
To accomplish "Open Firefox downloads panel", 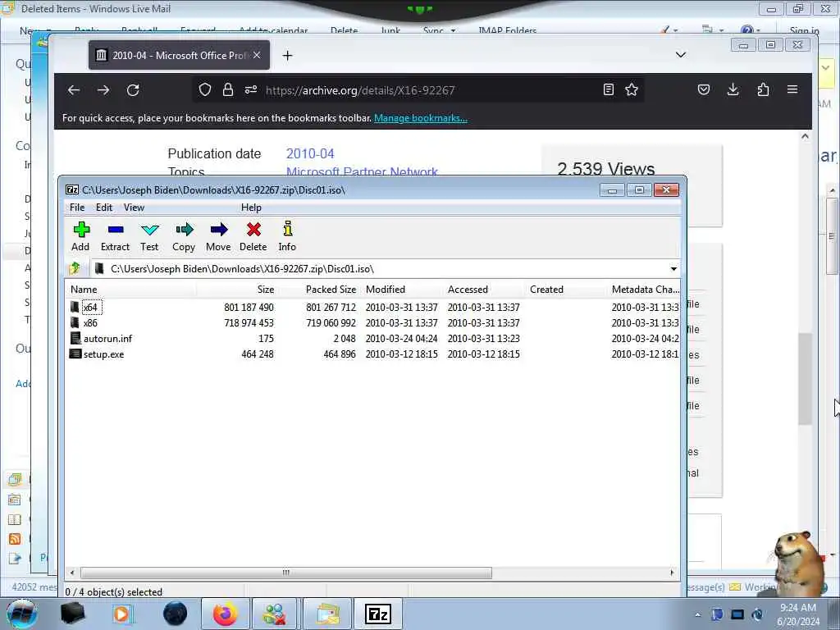I will tap(733, 89).
